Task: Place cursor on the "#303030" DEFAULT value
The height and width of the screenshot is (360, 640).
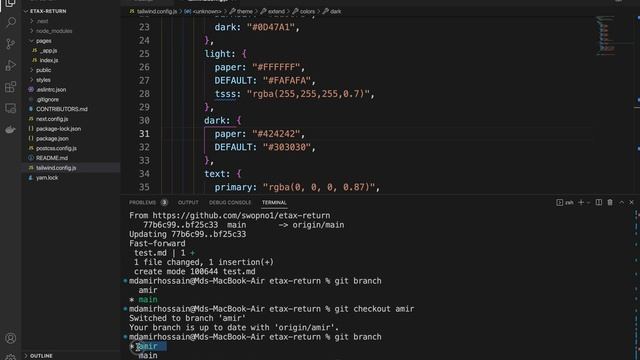Action: click(287, 147)
